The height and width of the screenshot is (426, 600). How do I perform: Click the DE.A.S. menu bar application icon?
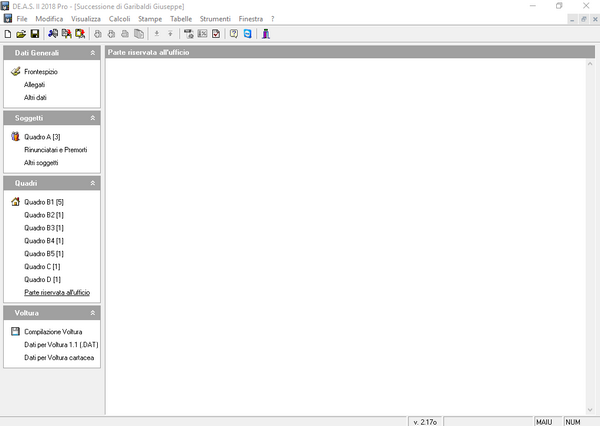[x=8, y=18]
